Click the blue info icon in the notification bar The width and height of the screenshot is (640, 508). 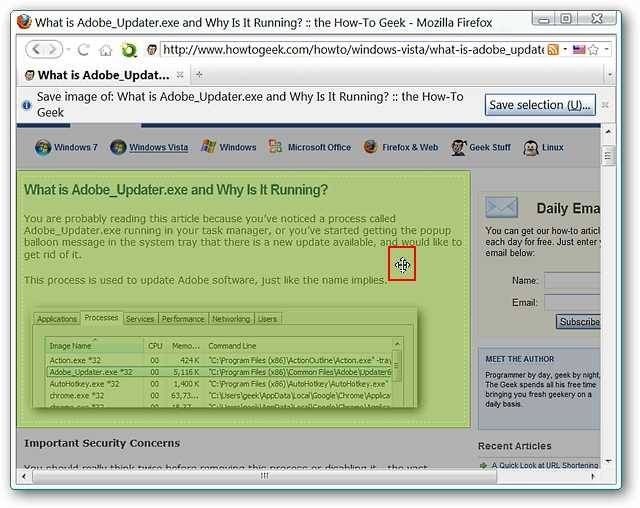27,105
